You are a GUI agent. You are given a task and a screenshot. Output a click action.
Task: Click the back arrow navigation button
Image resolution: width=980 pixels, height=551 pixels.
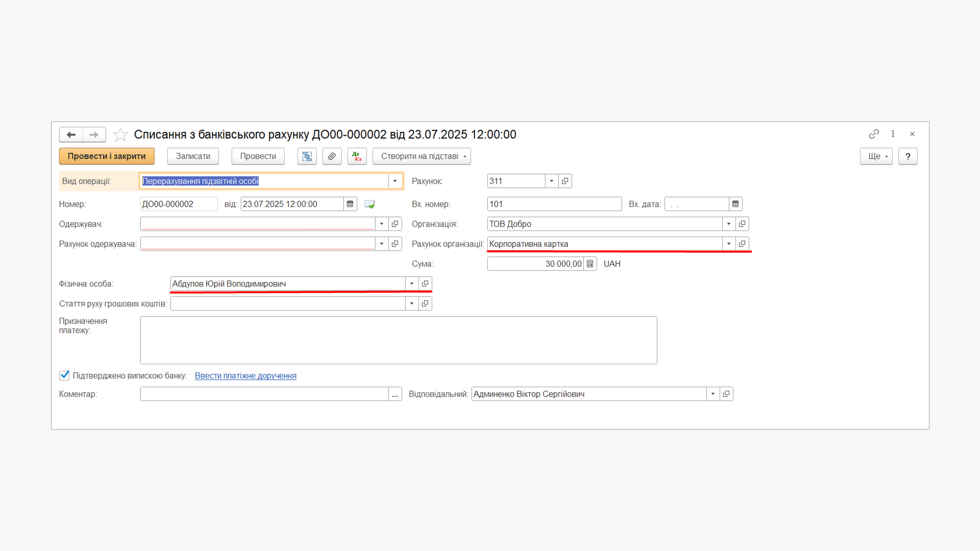coord(71,134)
